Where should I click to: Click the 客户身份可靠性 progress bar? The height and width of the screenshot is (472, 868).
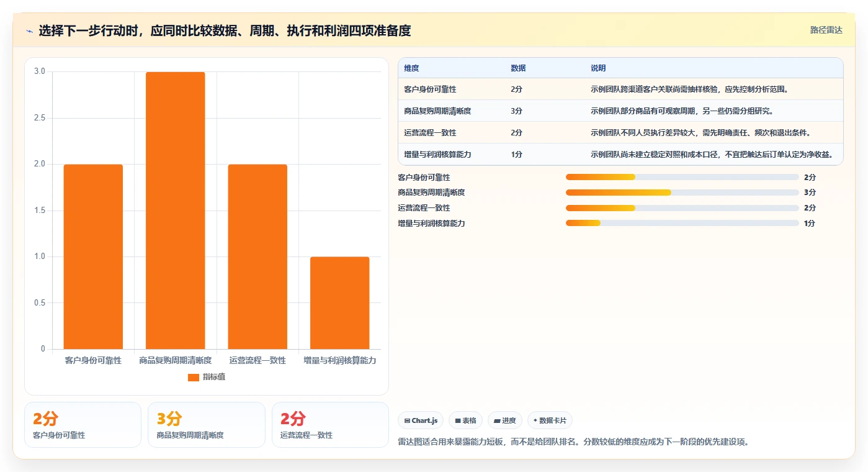click(682, 177)
